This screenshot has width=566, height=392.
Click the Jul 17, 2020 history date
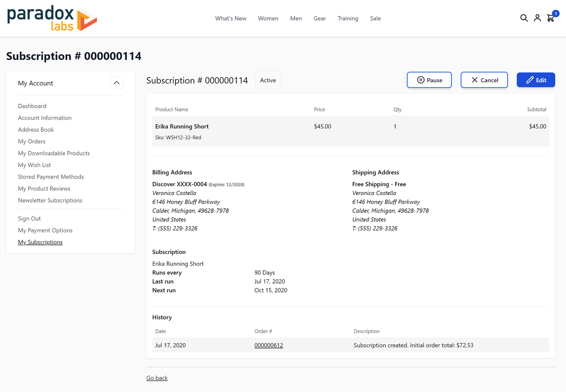pos(170,345)
